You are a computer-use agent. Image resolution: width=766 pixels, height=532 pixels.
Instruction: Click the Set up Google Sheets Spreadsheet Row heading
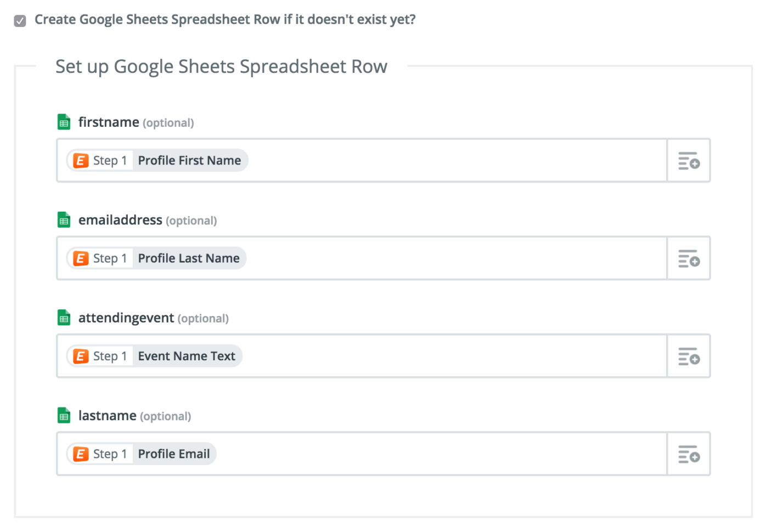point(221,66)
